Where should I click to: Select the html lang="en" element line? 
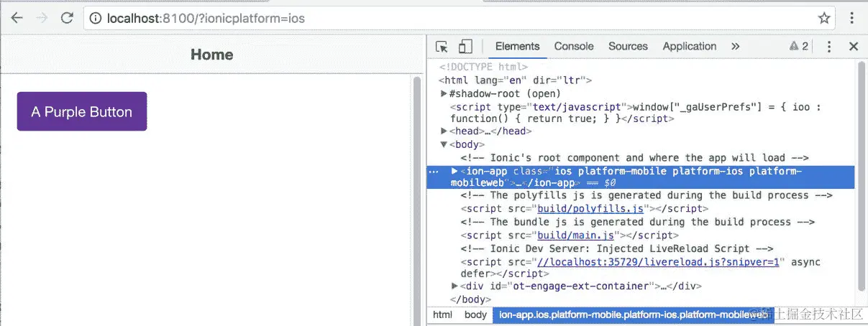pos(516,80)
